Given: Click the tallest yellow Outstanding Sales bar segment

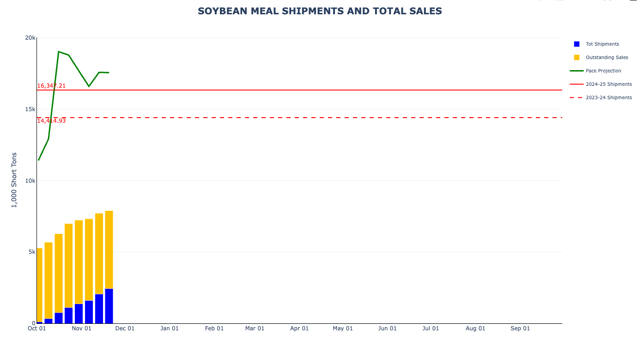Looking at the screenshot, I should 109,250.
